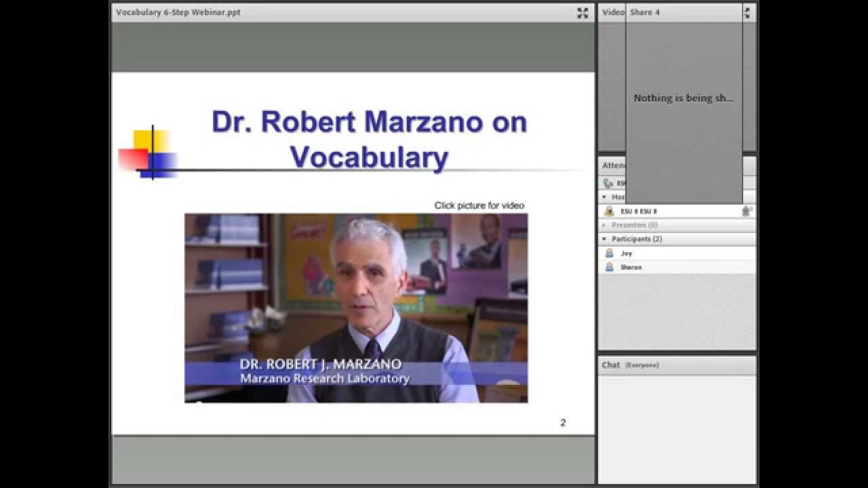Click the Chat pod title
This screenshot has width=868, height=488.
click(x=611, y=365)
